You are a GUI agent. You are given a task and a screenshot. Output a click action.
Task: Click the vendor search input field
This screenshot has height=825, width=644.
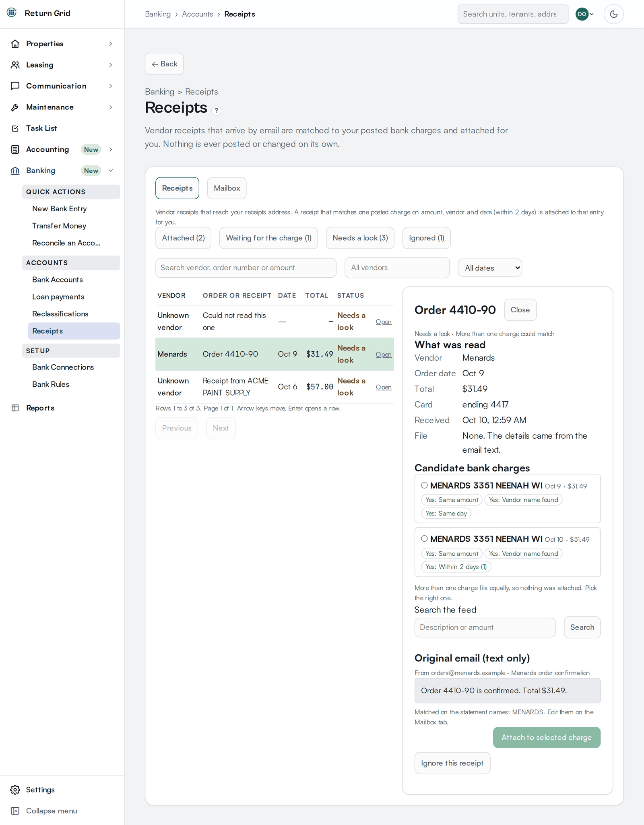pyautogui.click(x=246, y=268)
